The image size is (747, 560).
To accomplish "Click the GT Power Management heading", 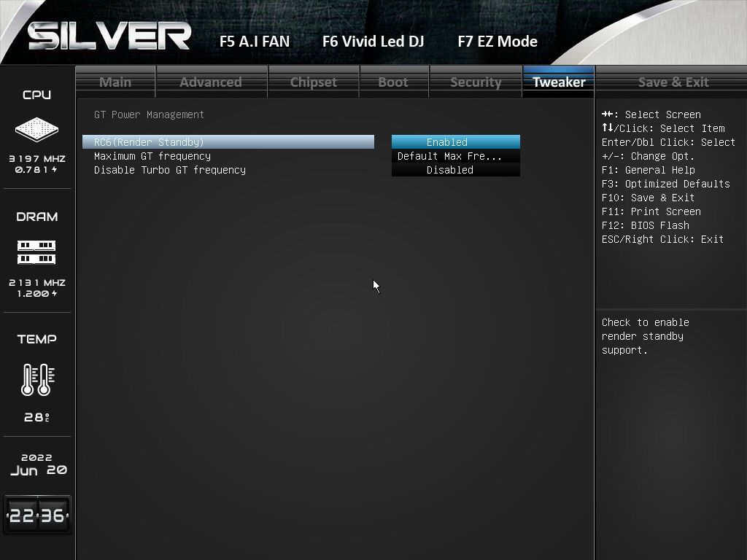I will 149,114.
